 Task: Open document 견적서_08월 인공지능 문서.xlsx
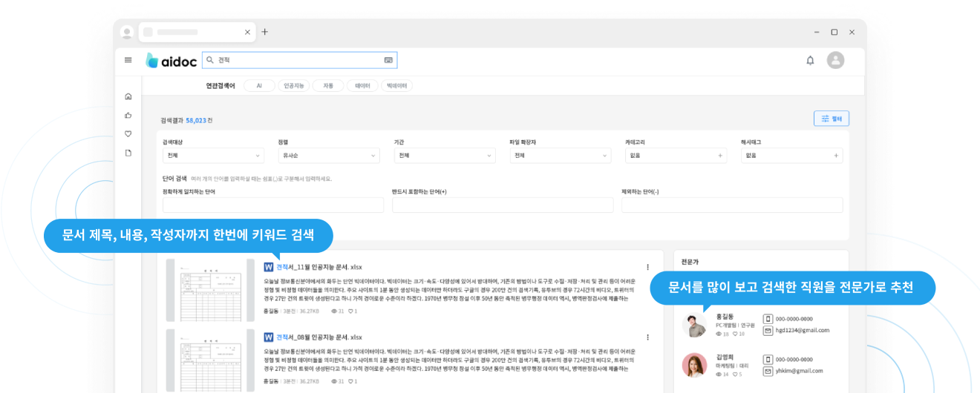coord(319,337)
